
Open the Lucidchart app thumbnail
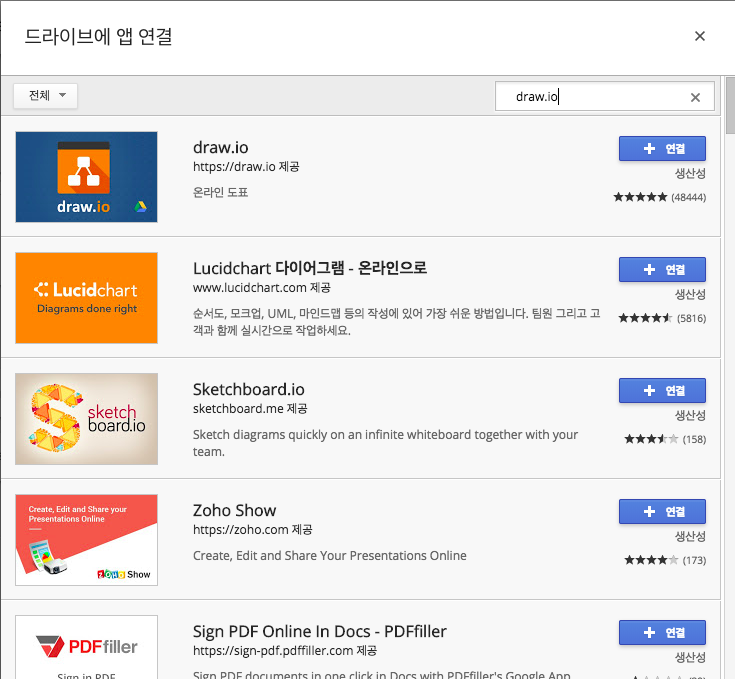pos(86,298)
